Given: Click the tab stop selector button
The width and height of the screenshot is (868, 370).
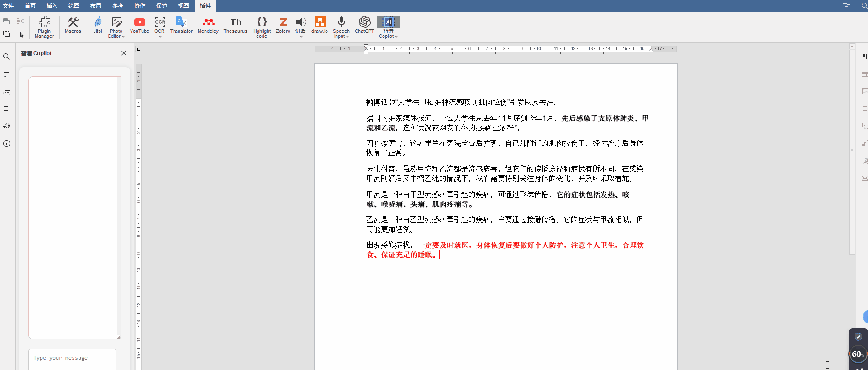Looking at the screenshot, I should [139, 49].
